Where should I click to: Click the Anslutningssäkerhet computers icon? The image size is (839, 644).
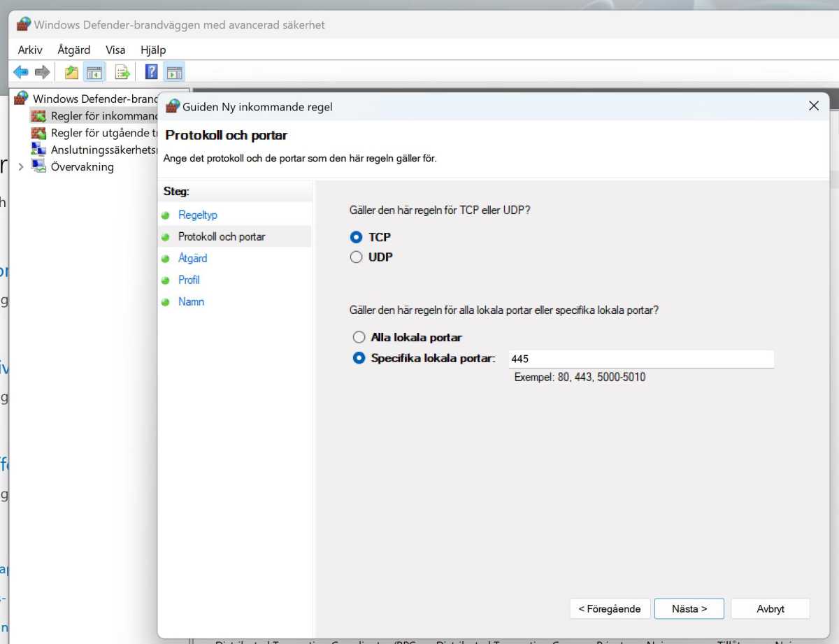click(x=38, y=150)
